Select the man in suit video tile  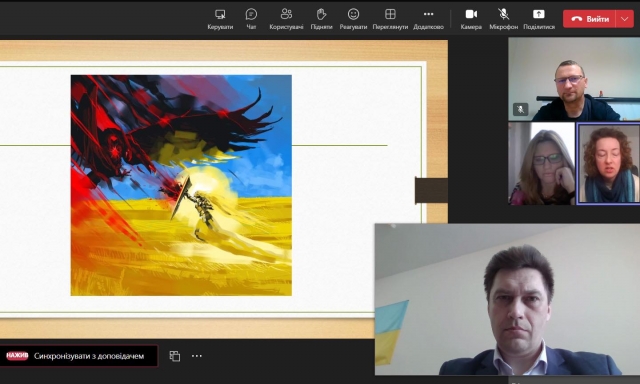pos(507,299)
